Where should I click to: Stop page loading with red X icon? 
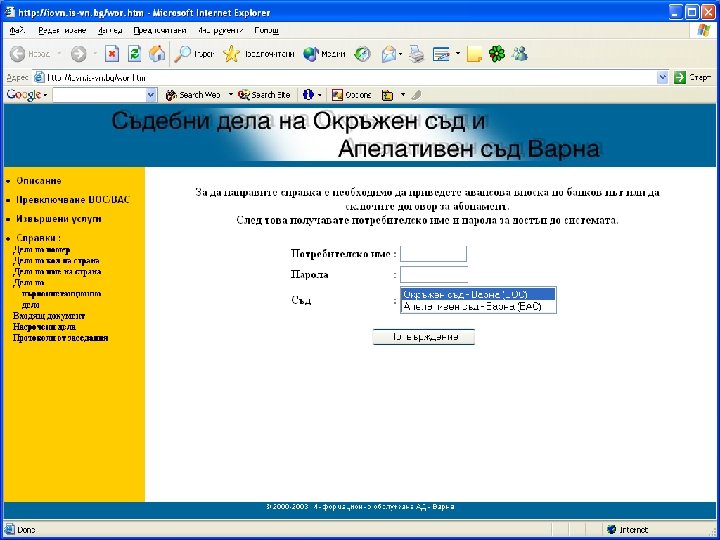pyautogui.click(x=112, y=54)
